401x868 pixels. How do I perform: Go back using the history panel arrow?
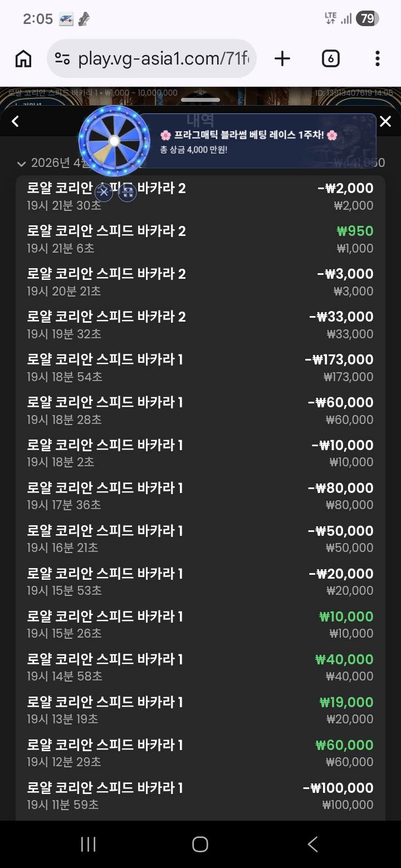click(15, 121)
